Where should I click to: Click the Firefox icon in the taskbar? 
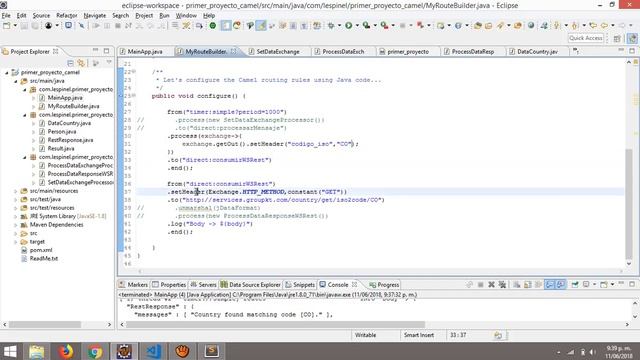pos(66,351)
